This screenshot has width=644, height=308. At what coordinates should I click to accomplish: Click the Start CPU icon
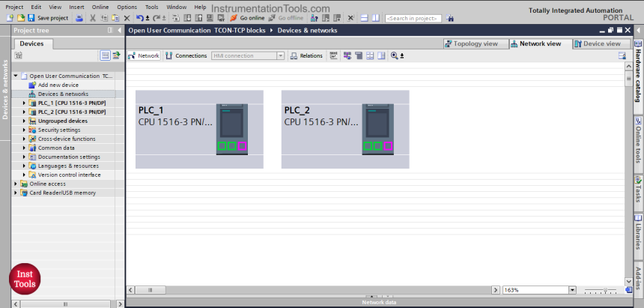click(x=326, y=18)
